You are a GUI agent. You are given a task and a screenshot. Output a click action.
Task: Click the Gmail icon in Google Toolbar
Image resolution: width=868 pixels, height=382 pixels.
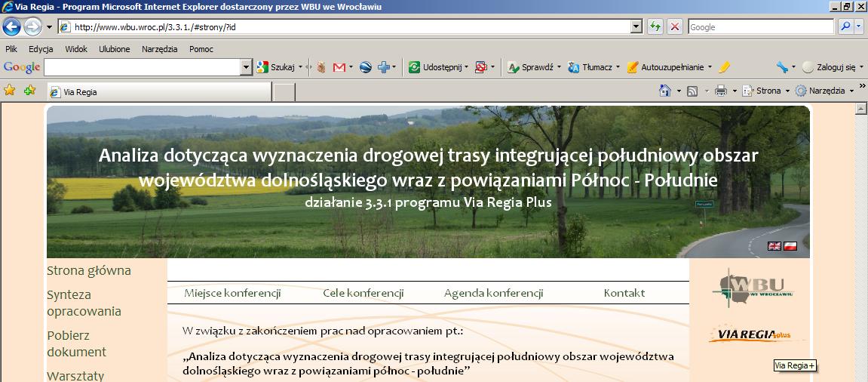pyautogui.click(x=339, y=67)
